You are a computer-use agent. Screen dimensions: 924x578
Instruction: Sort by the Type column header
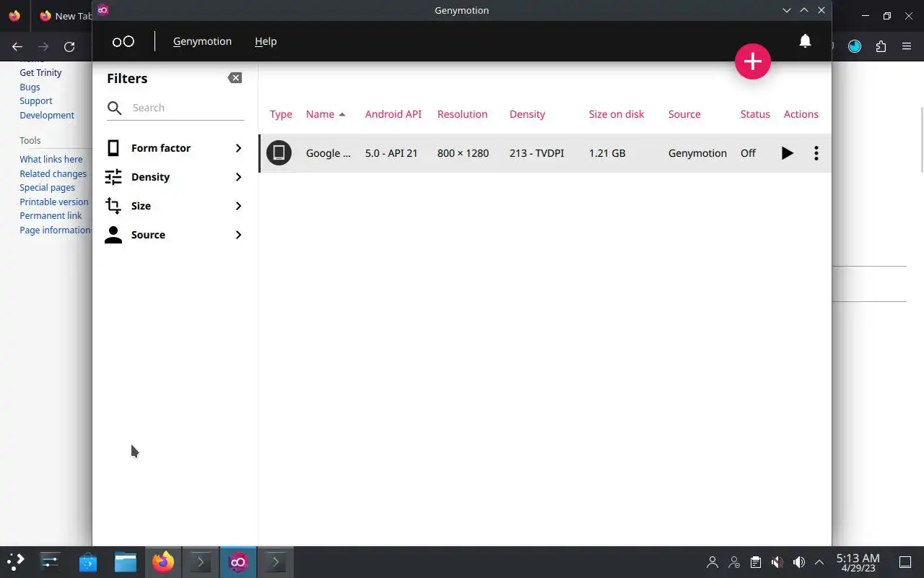(x=281, y=114)
